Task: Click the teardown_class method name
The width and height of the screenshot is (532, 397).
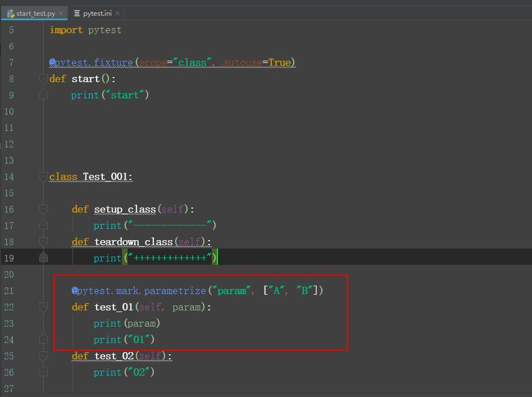Action: click(x=133, y=242)
